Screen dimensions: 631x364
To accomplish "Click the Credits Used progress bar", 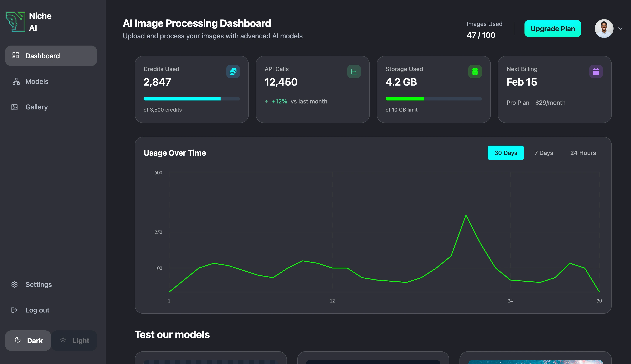I will pos(191,99).
